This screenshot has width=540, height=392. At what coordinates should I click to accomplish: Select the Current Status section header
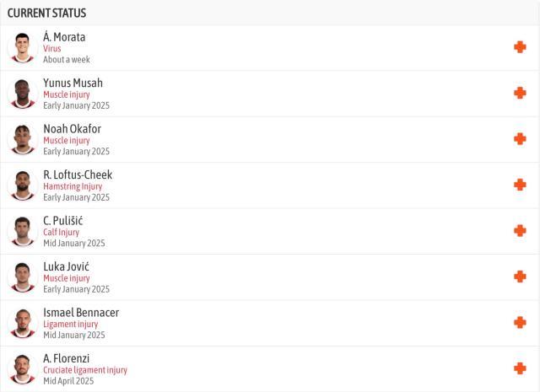[x=46, y=13]
